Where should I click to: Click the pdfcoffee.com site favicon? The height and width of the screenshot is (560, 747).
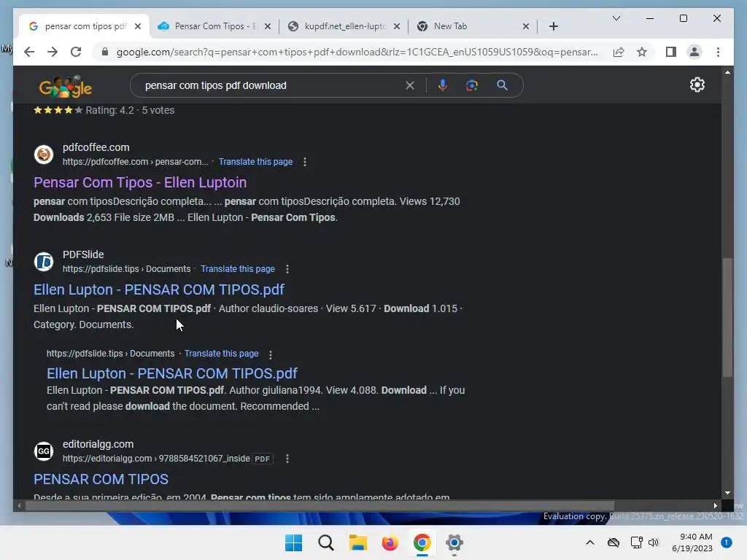pos(44,155)
